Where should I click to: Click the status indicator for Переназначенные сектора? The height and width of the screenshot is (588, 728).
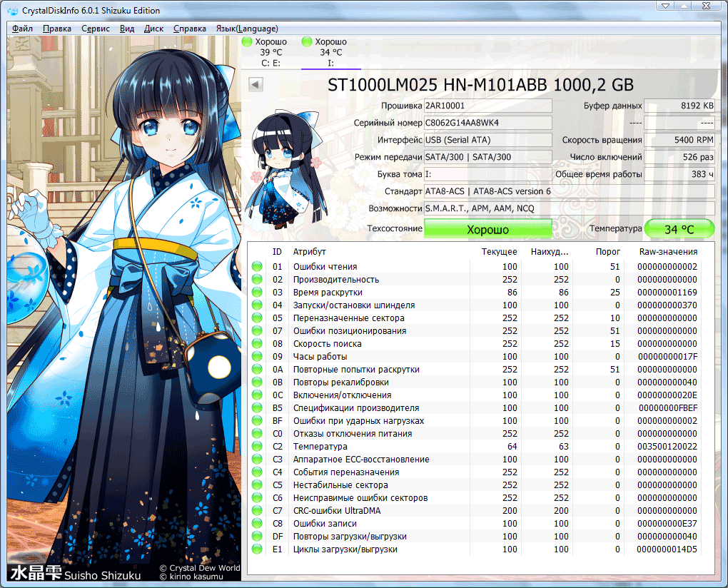pyautogui.click(x=257, y=318)
